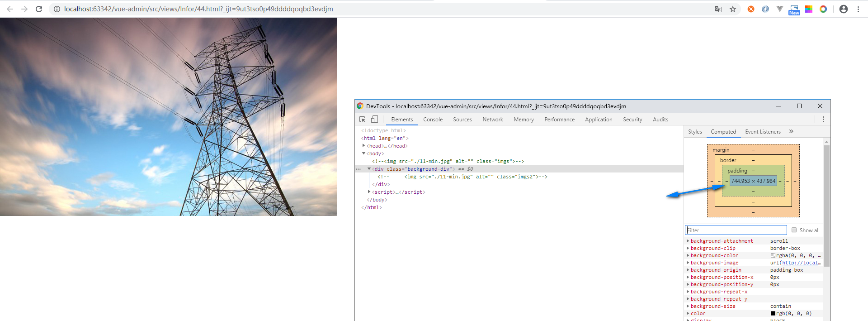
Task: Open the extension with New badge
Action: pyautogui.click(x=794, y=10)
